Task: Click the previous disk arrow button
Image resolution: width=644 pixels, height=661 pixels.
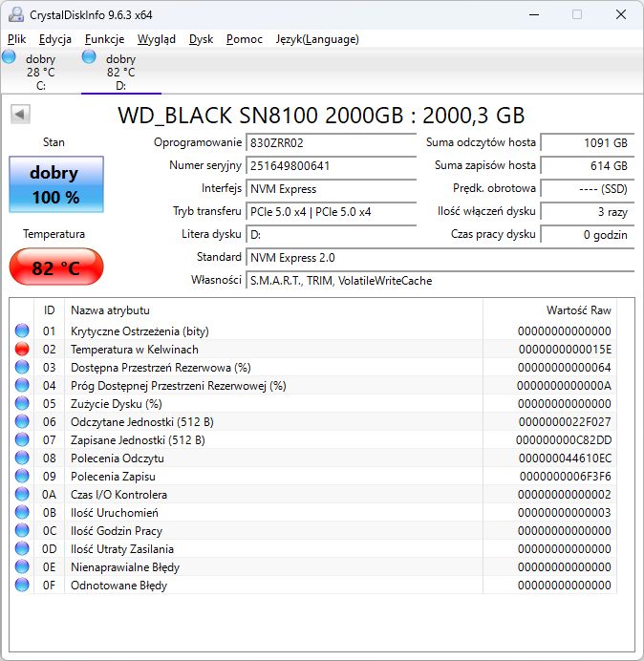Action: tap(20, 114)
